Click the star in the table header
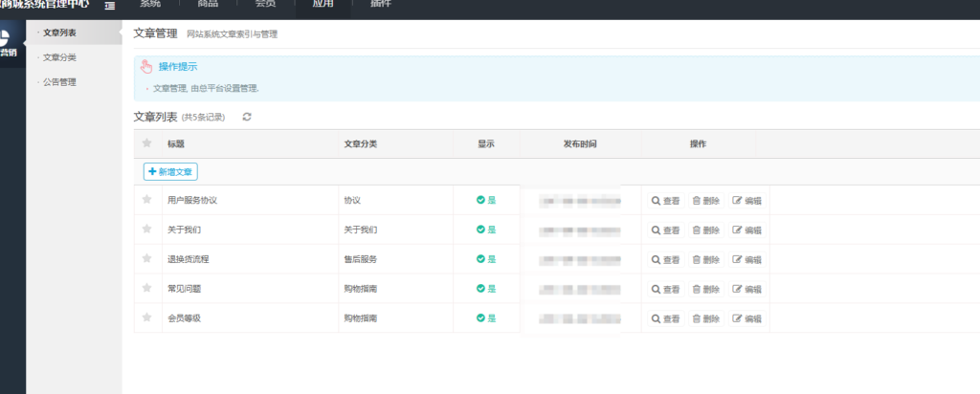The height and width of the screenshot is (394, 980). pyautogui.click(x=146, y=143)
